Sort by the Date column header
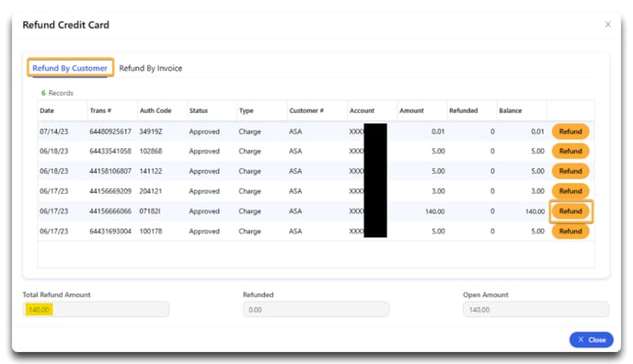This screenshot has width=633, height=364. tap(47, 110)
